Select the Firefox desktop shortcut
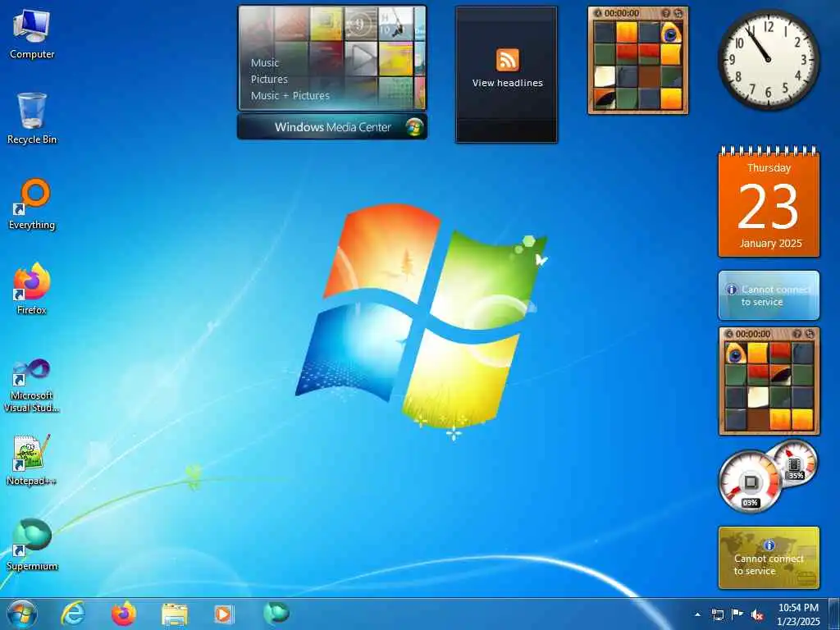 pyautogui.click(x=32, y=289)
